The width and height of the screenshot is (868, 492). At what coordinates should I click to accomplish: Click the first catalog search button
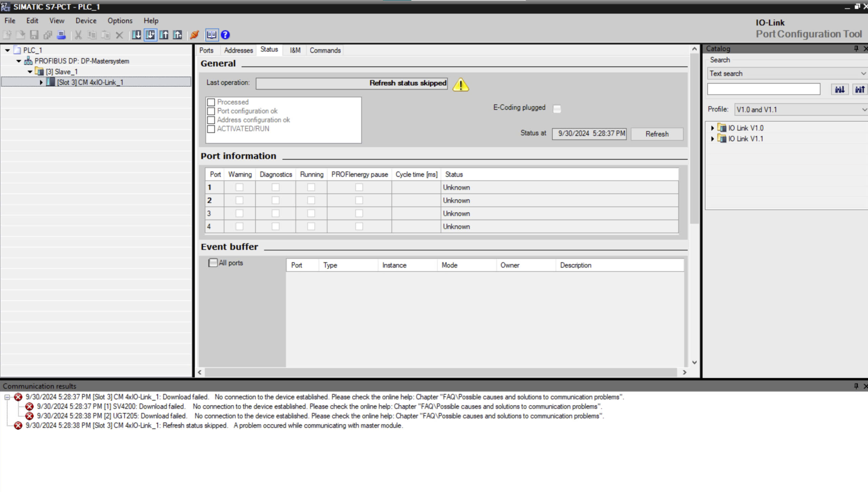click(839, 89)
